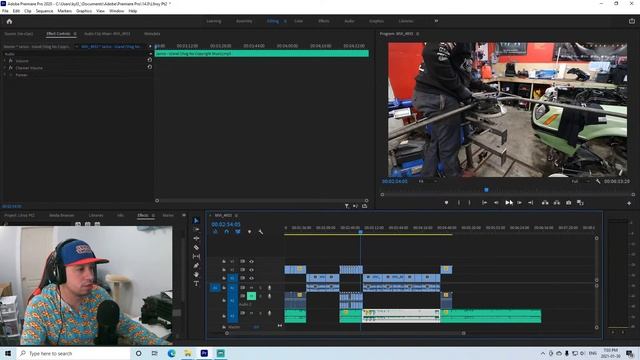Open the Master clip dropdown in Effect Controls

[x=76, y=47]
